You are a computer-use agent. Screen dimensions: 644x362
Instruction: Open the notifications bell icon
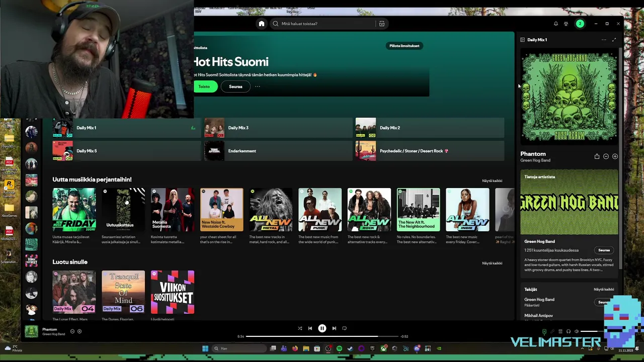[556, 24]
